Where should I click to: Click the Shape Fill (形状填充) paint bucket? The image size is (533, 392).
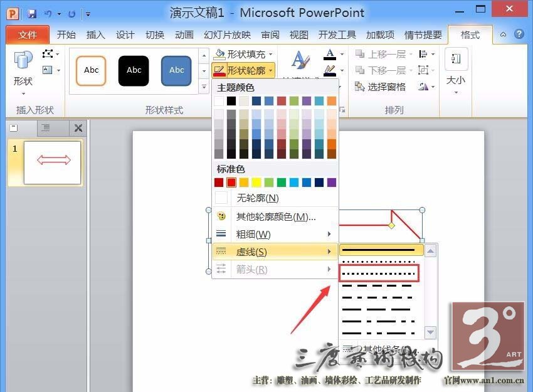(219, 54)
